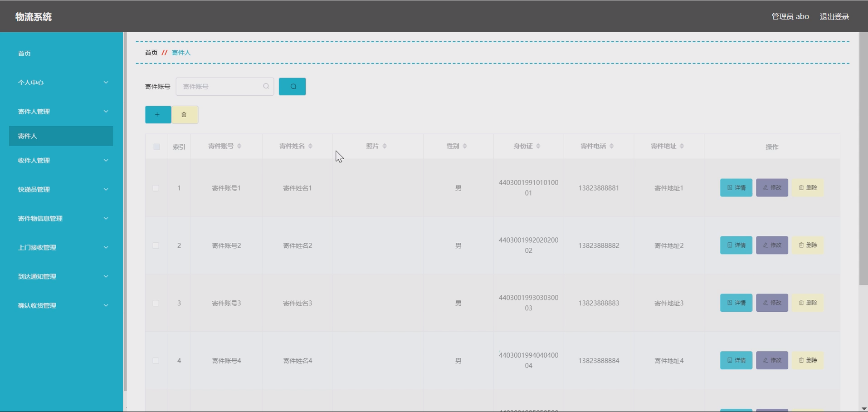Sort by 寄件地址 column arrows
This screenshot has height=412, width=868.
click(682, 146)
